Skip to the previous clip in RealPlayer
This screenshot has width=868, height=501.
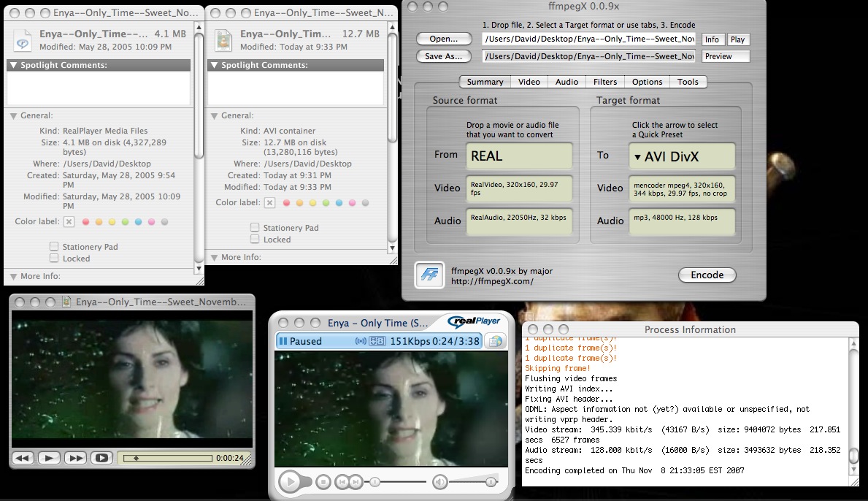(x=342, y=482)
